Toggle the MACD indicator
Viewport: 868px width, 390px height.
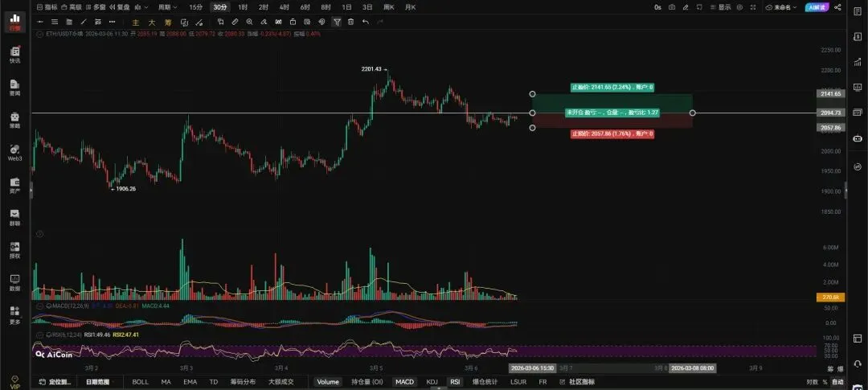click(404, 382)
